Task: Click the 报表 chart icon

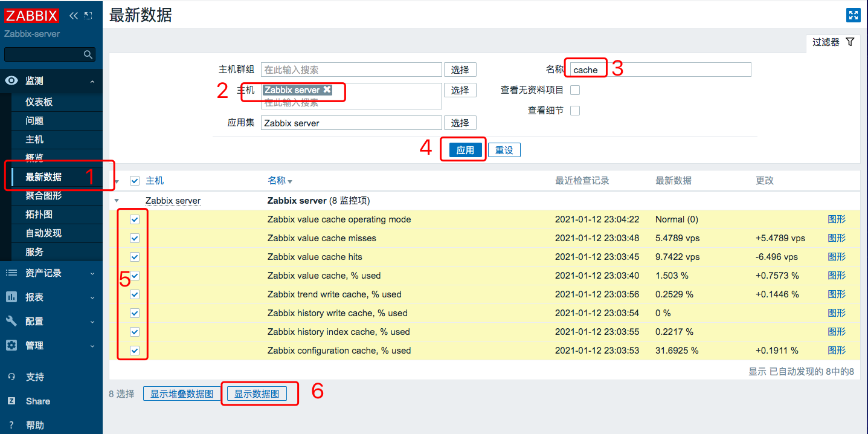Action: coord(11,297)
